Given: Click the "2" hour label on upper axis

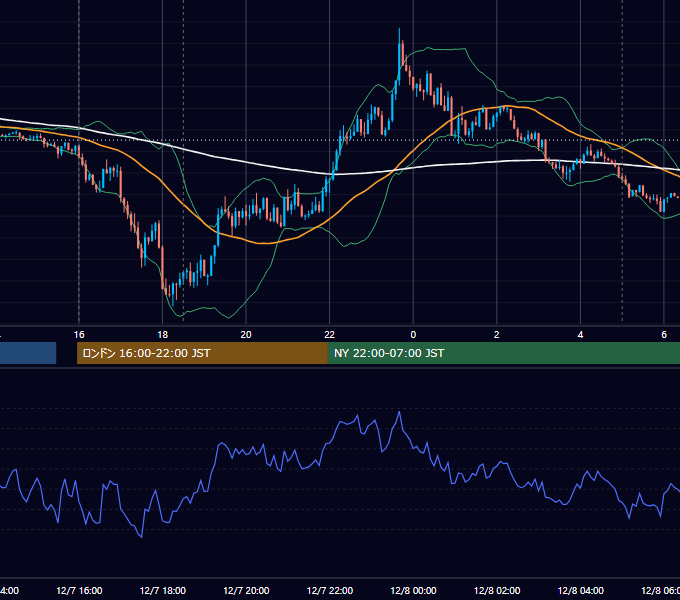Looking at the screenshot, I should [x=497, y=335].
